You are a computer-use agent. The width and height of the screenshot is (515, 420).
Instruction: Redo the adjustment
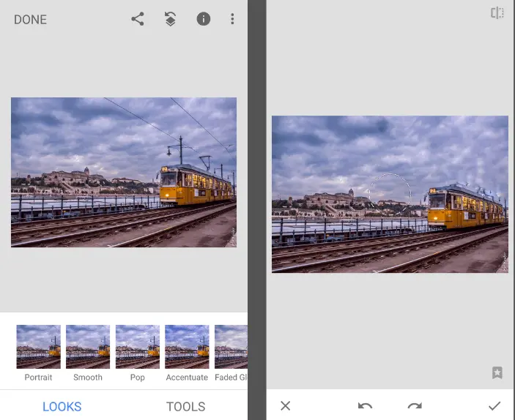pyautogui.click(x=415, y=405)
